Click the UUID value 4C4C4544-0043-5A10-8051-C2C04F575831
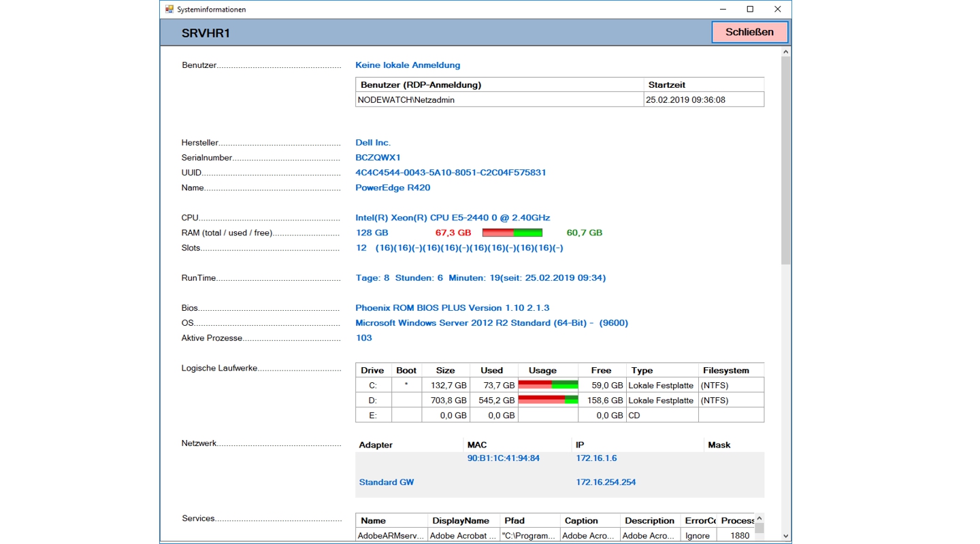 pyautogui.click(x=451, y=173)
